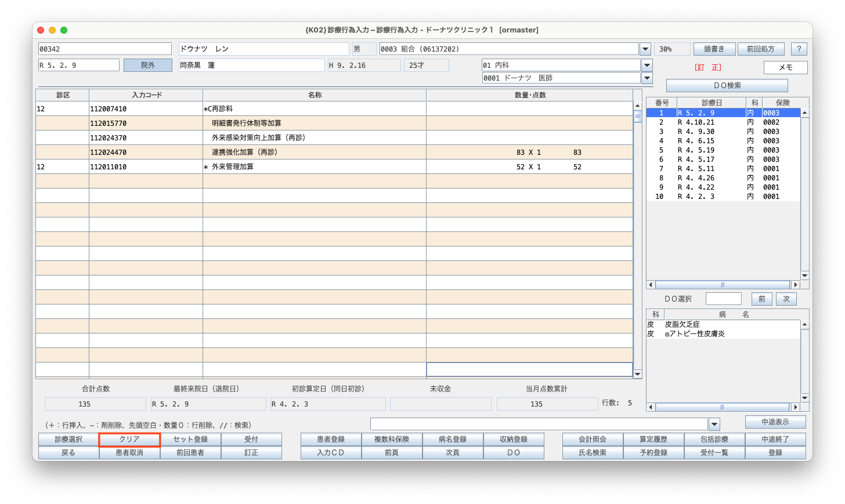
Task: Click the date field R 5. 2. 9
Action: (79, 66)
